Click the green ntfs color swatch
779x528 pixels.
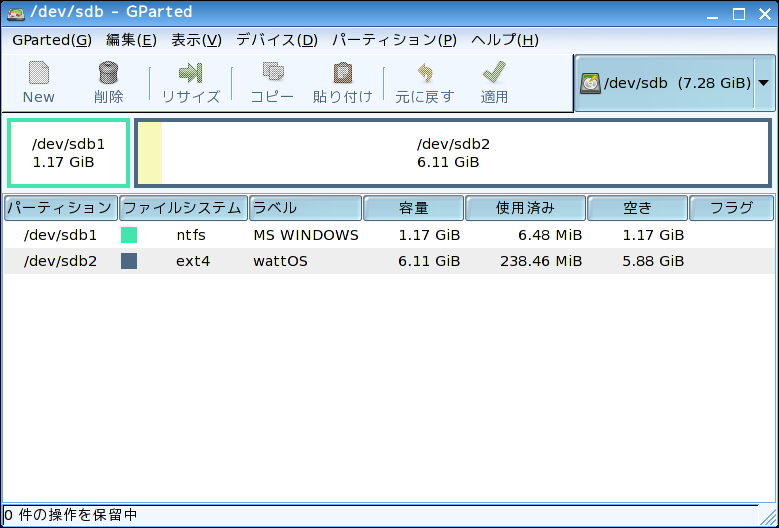129,235
